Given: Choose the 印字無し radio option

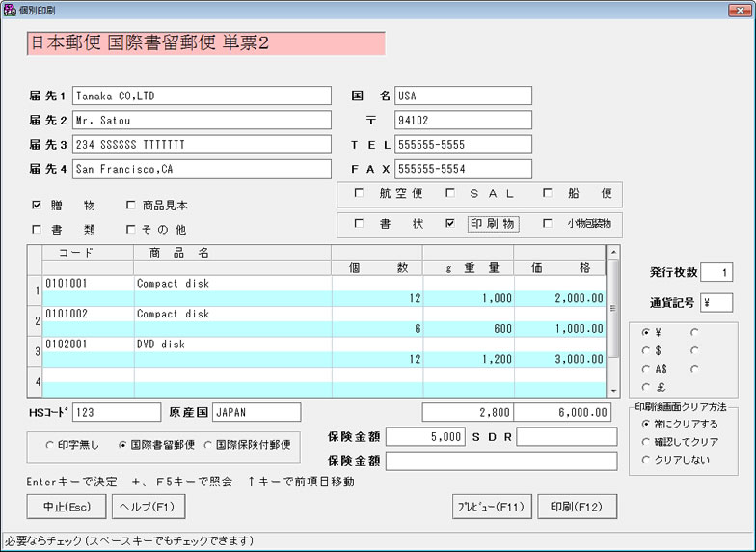Looking at the screenshot, I should (x=50, y=445).
